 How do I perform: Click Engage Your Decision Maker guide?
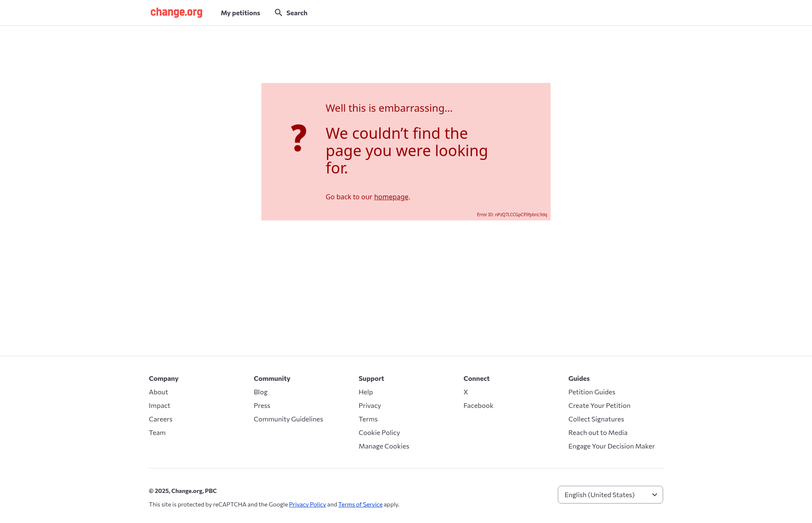612,446
